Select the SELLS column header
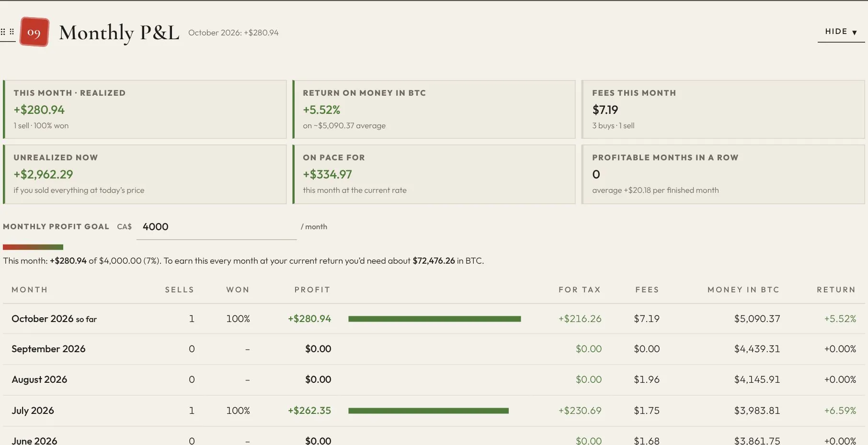This screenshot has height=445, width=868. click(180, 289)
